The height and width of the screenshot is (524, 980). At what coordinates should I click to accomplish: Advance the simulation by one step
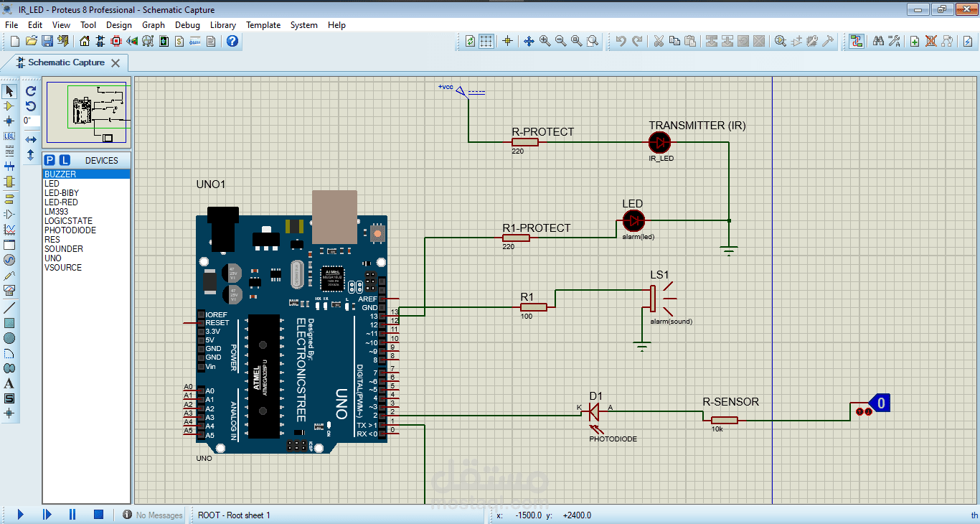click(47, 515)
